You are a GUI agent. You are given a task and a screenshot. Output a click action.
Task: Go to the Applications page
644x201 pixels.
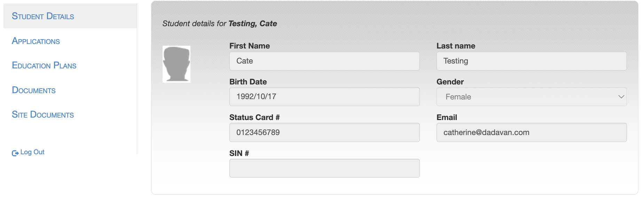pos(36,41)
